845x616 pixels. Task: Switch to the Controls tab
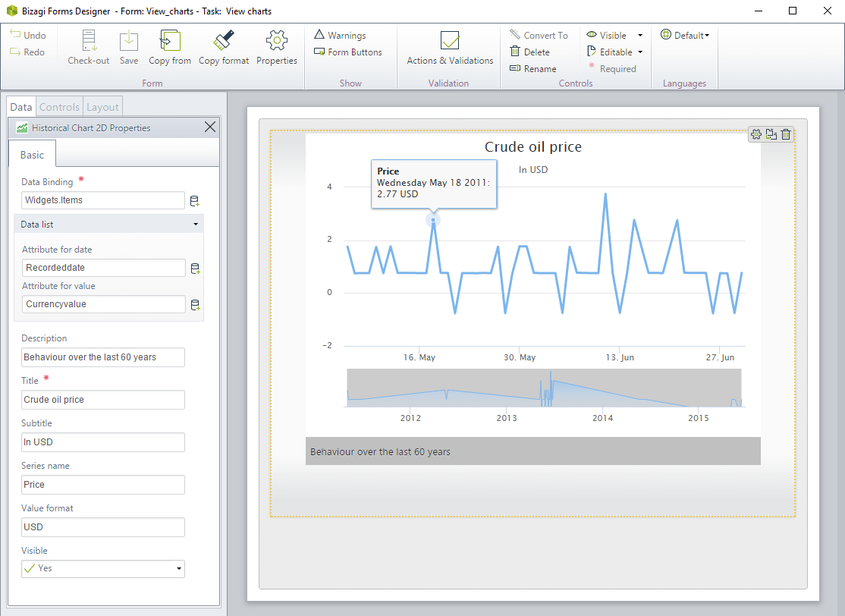(x=59, y=107)
